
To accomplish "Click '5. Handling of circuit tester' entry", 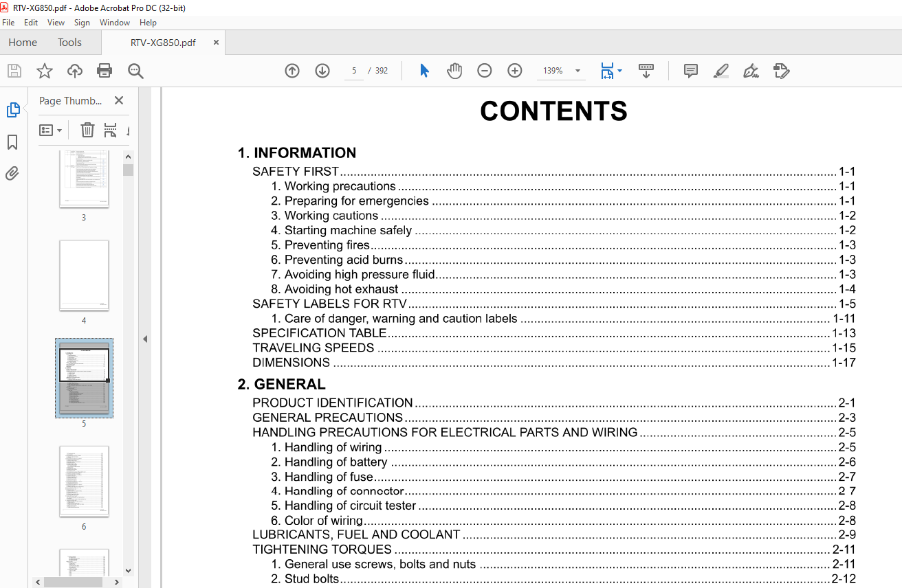I will (563, 506).
